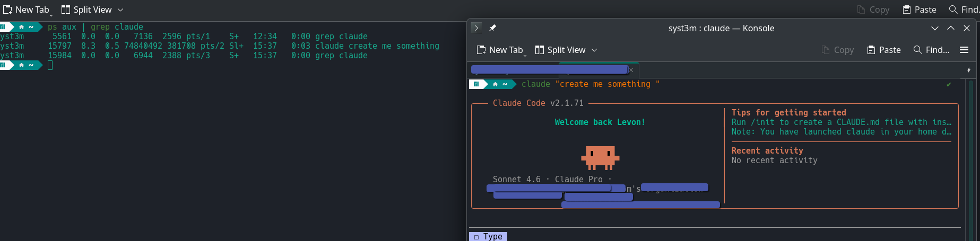Click the 'Welcome back Levon!' text
This screenshot has width=980, height=241.
600,122
